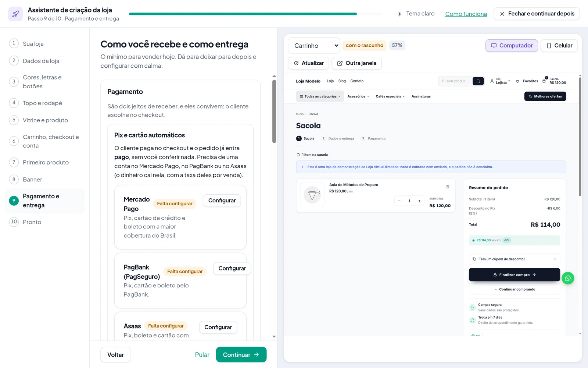
Task: Switch preview to Computador
Action: [x=512, y=46]
